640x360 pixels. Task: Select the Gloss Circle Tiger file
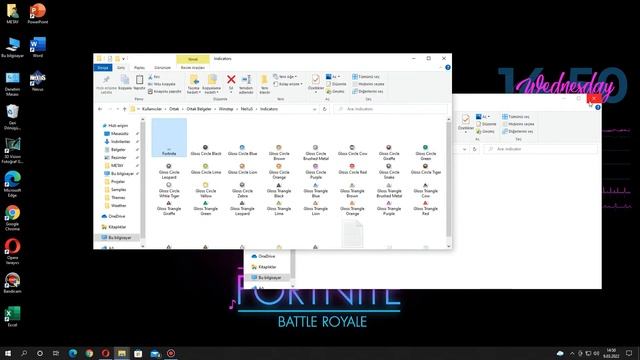(425, 169)
